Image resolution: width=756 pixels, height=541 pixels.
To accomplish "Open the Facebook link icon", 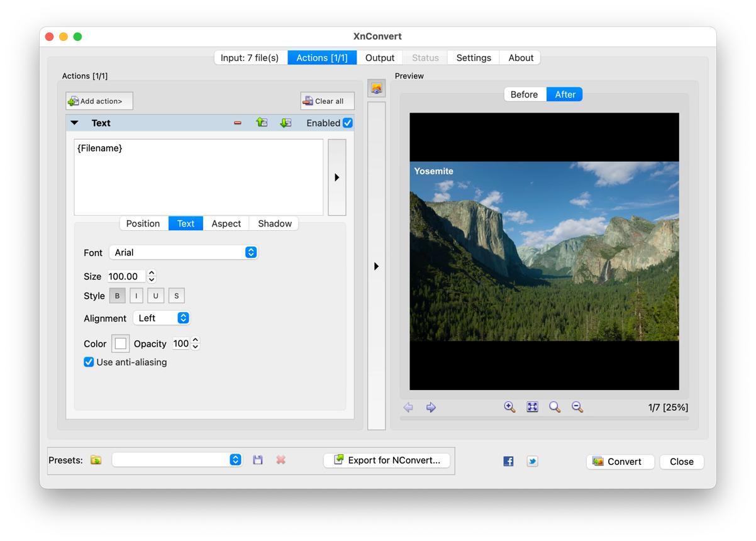I will [508, 461].
